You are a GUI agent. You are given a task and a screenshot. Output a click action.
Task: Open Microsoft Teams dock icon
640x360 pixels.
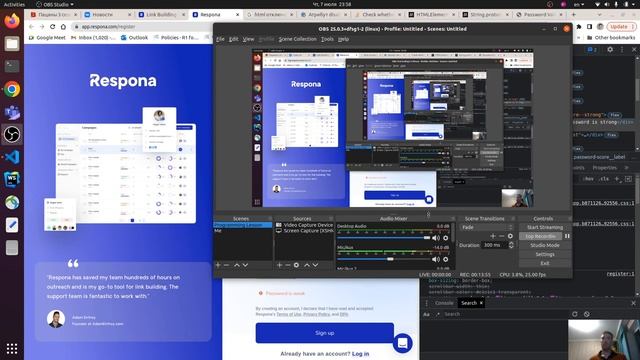pos(12,111)
